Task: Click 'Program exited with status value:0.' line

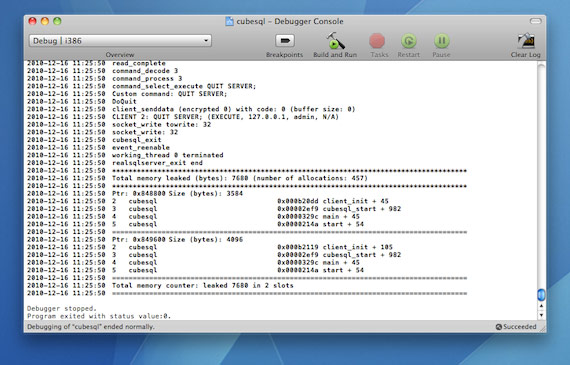Action: pyautogui.click(x=99, y=316)
